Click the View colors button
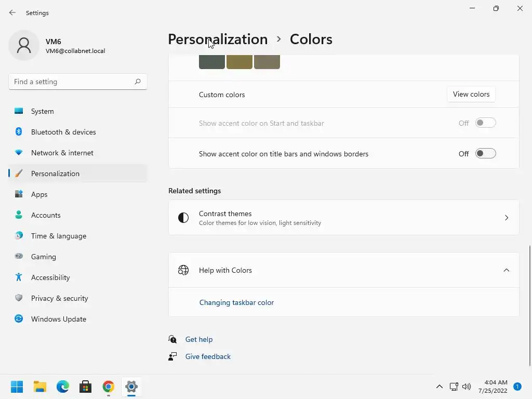Image resolution: width=532 pixels, height=399 pixels. point(471,95)
